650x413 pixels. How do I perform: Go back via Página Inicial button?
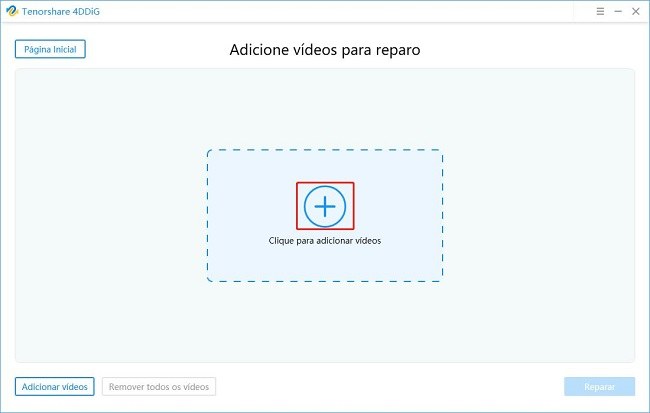tap(50, 49)
